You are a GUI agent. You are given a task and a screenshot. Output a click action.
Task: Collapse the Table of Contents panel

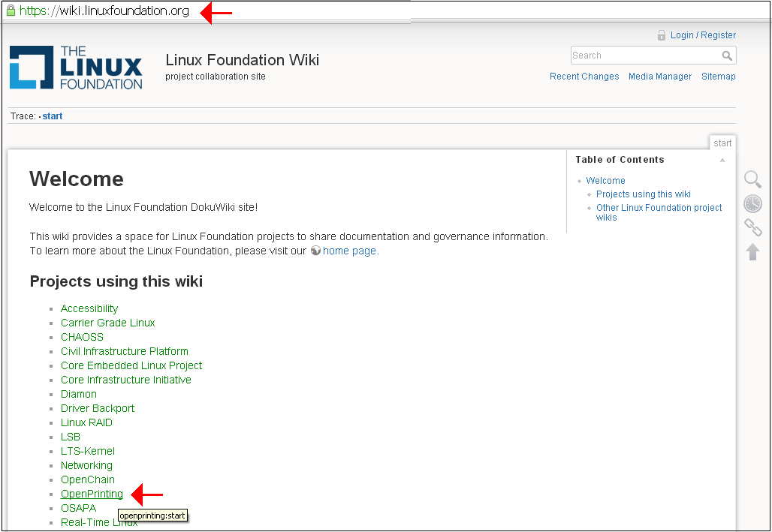pos(722,160)
